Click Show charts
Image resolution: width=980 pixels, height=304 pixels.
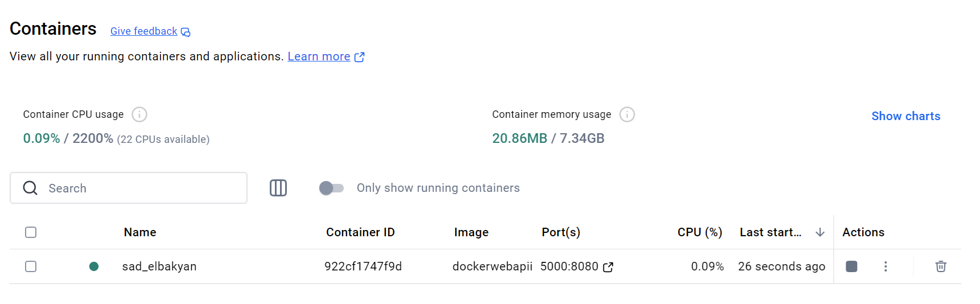click(x=905, y=116)
